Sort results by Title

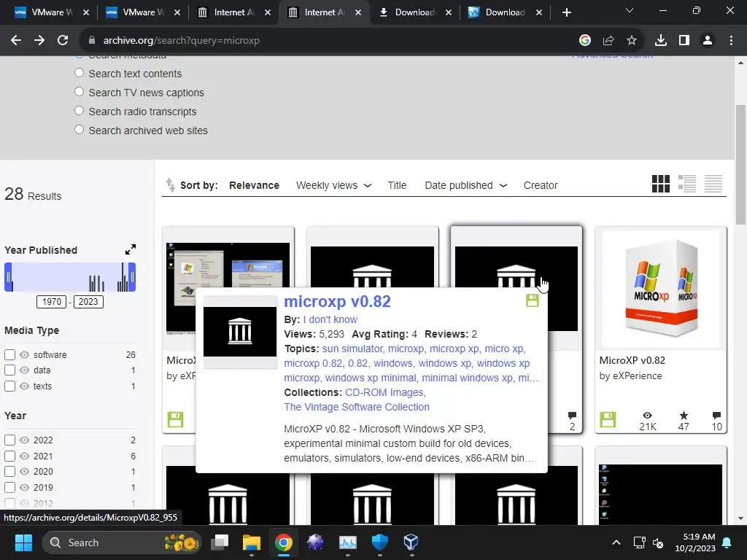click(x=397, y=185)
